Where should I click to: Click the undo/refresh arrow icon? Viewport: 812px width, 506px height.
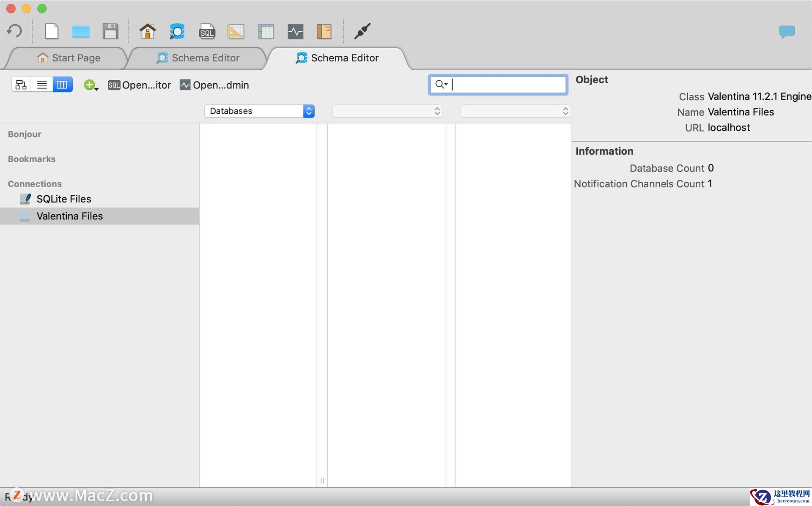14,31
